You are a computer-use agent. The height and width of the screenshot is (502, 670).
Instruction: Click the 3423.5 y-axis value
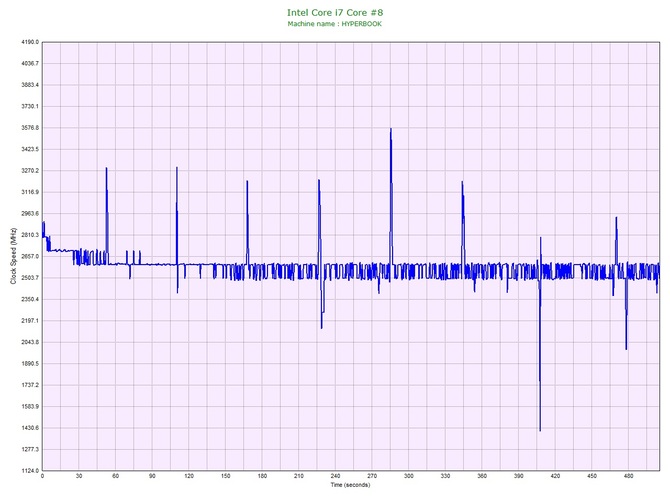coord(30,150)
